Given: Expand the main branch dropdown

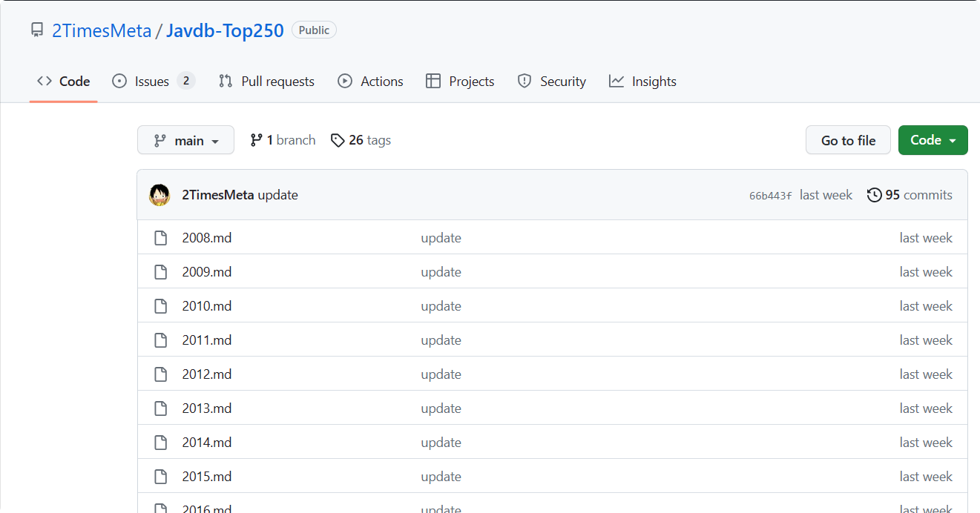Looking at the screenshot, I should tap(185, 140).
